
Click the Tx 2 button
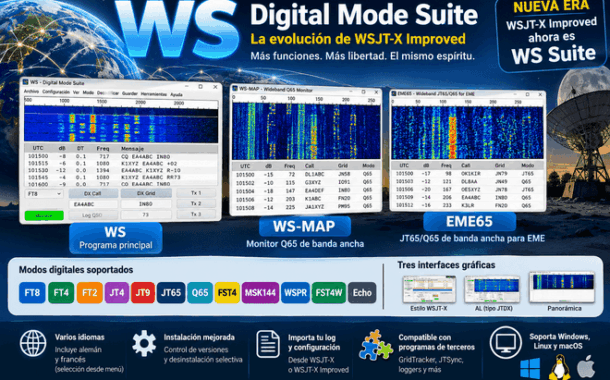click(x=196, y=203)
